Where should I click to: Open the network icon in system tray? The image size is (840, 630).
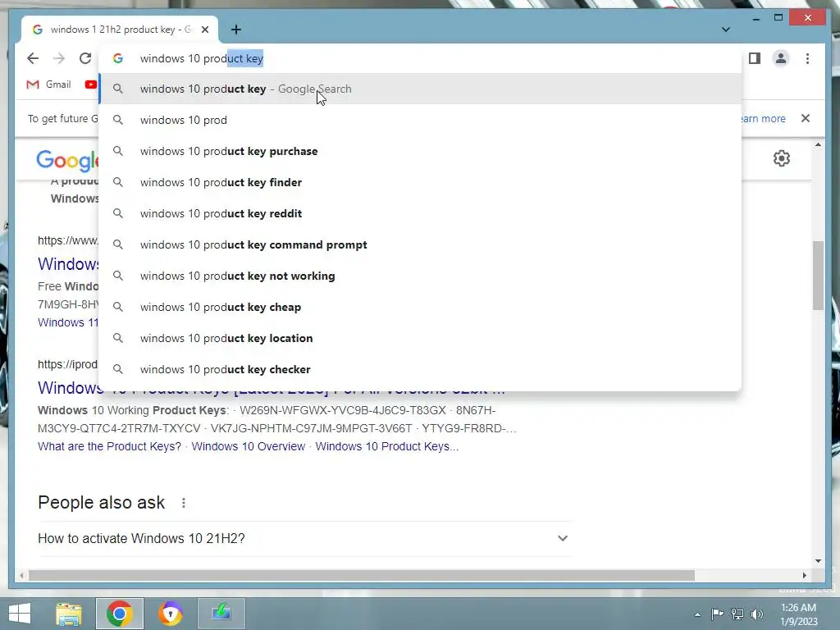coord(737,614)
